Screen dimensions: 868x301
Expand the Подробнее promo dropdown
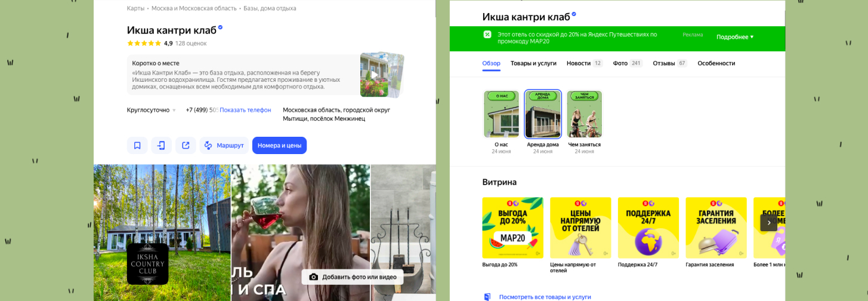pos(735,37)
